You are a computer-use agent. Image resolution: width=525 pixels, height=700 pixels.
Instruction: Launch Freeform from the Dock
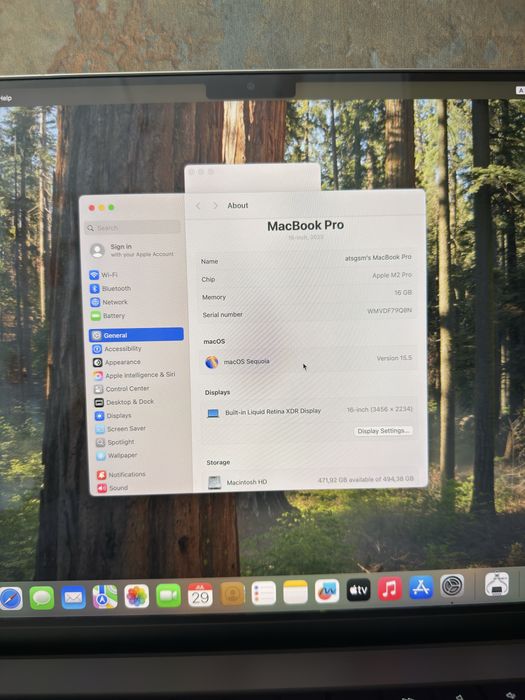(327, 591)
